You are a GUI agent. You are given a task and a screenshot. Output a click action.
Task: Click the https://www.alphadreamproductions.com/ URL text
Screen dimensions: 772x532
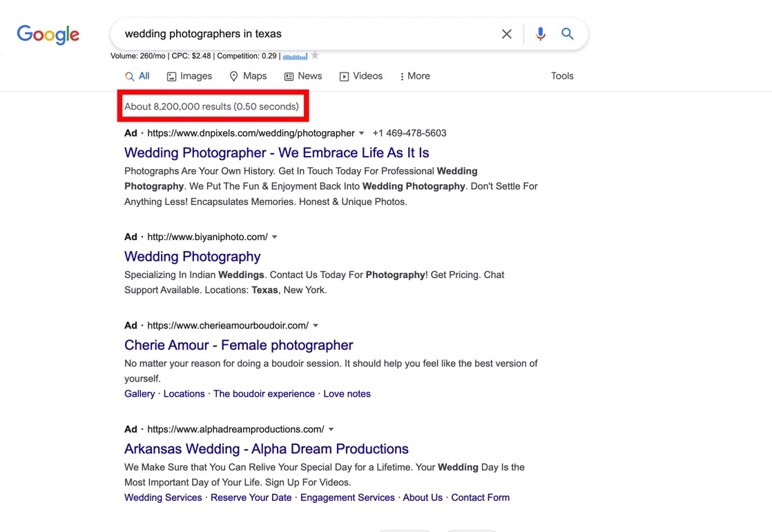(x=236, y=430)
